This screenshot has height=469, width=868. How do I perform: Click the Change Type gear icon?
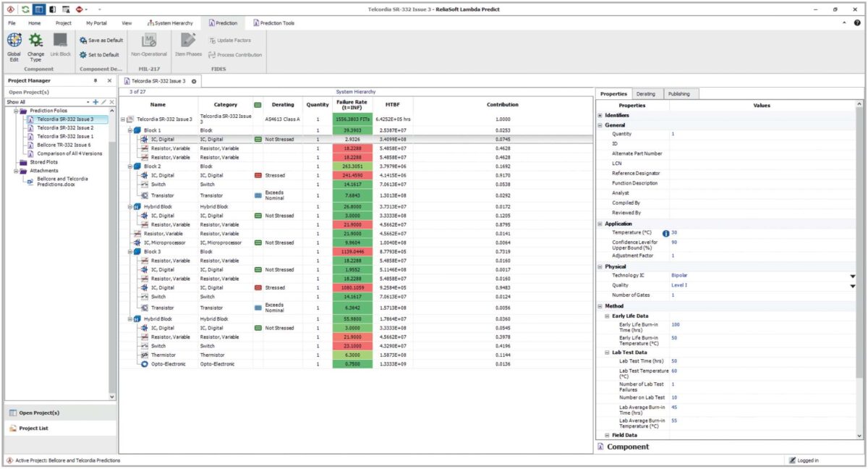click(x=35, y=41)
